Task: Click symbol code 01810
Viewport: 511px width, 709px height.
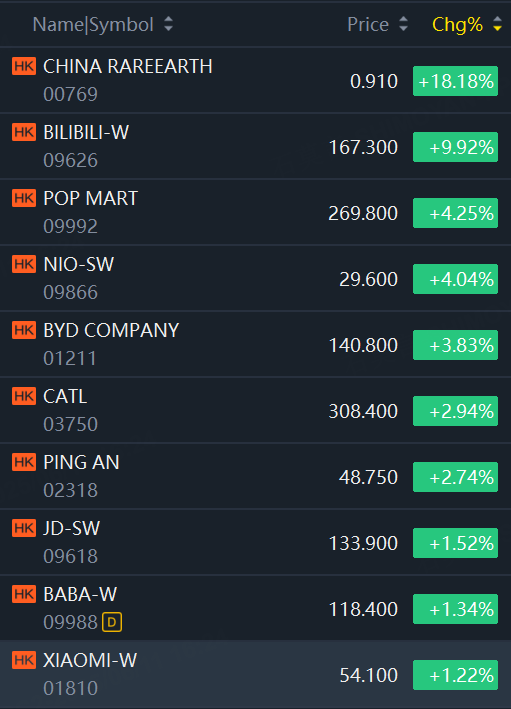Action: (x=71, y=689)
